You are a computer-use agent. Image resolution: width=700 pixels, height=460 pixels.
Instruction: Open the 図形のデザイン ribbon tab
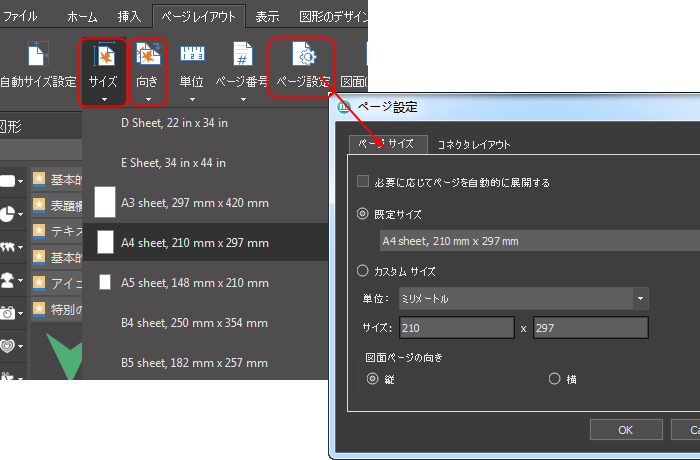click(x=333, y=17)
